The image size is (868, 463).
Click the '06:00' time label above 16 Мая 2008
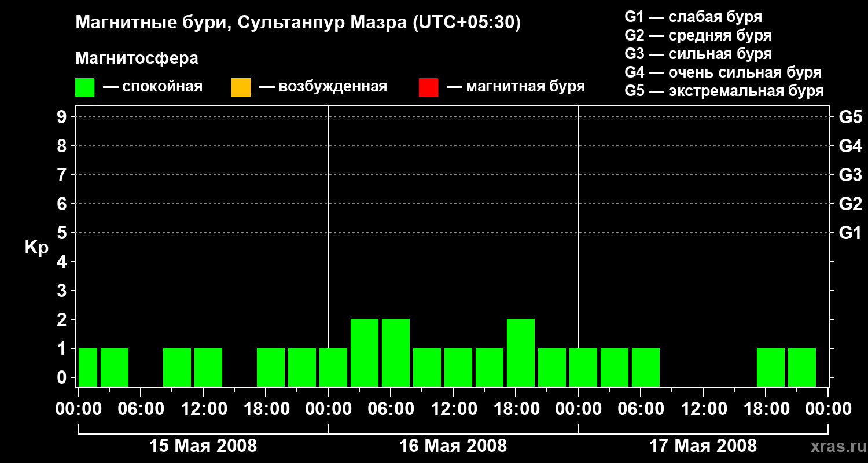391,409
